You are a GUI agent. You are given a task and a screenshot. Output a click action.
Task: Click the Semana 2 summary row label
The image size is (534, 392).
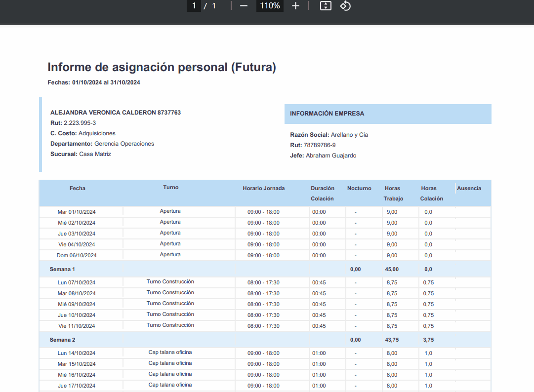click(62, 340)
